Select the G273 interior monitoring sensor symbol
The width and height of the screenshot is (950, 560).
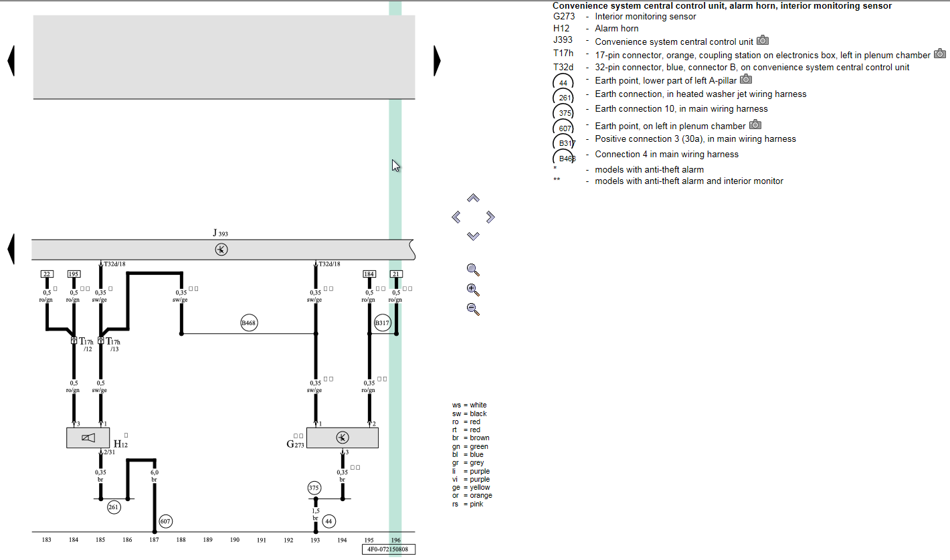click(x=342, y=438)
